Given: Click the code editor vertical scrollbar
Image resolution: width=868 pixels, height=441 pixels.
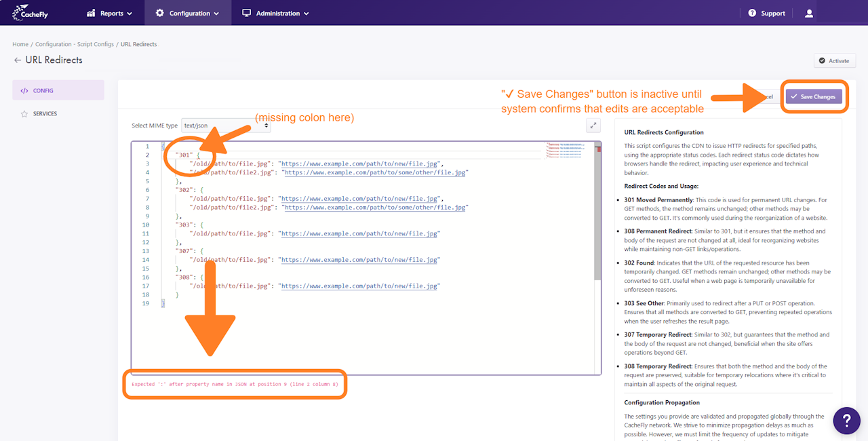Looking at the screenshot, I should pos(597,217).
